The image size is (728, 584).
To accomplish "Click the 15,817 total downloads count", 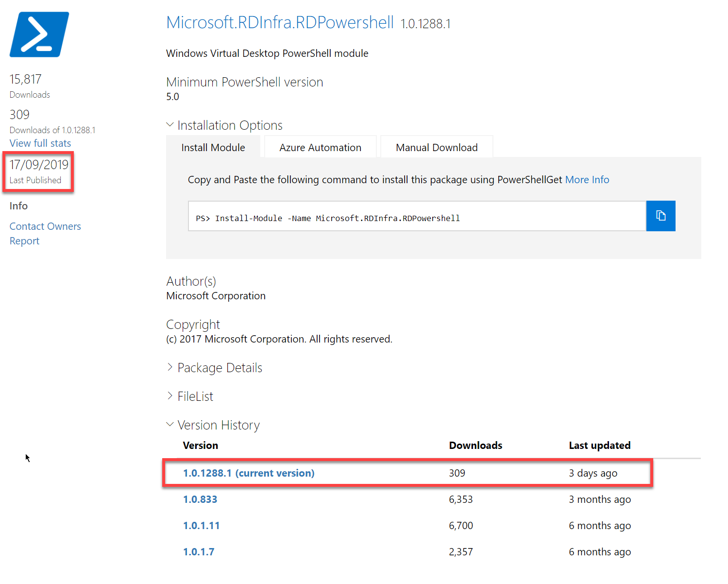I will coord(26,79).
